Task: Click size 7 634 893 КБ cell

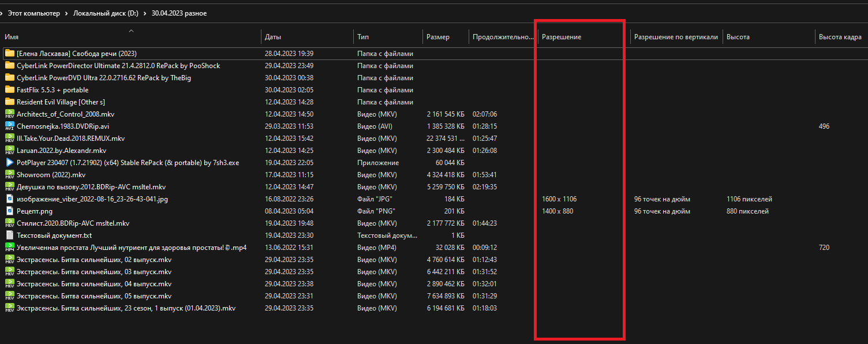Action: [x=446, y=296]
